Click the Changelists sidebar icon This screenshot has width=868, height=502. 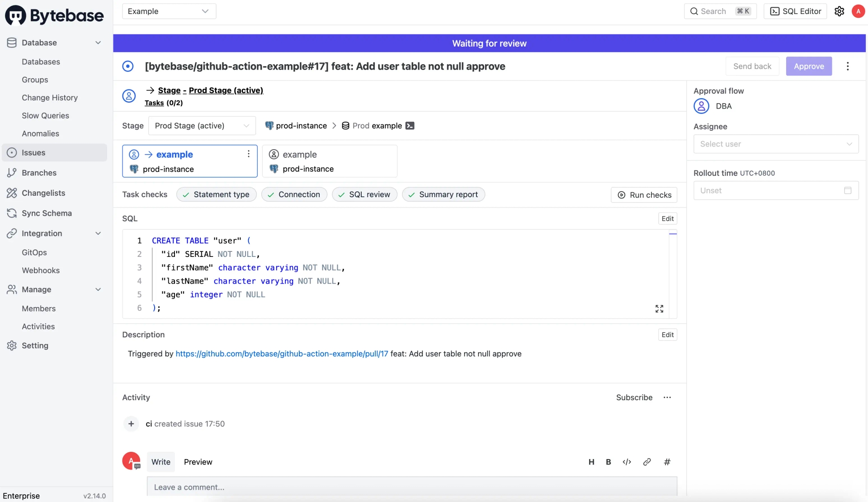13,193
